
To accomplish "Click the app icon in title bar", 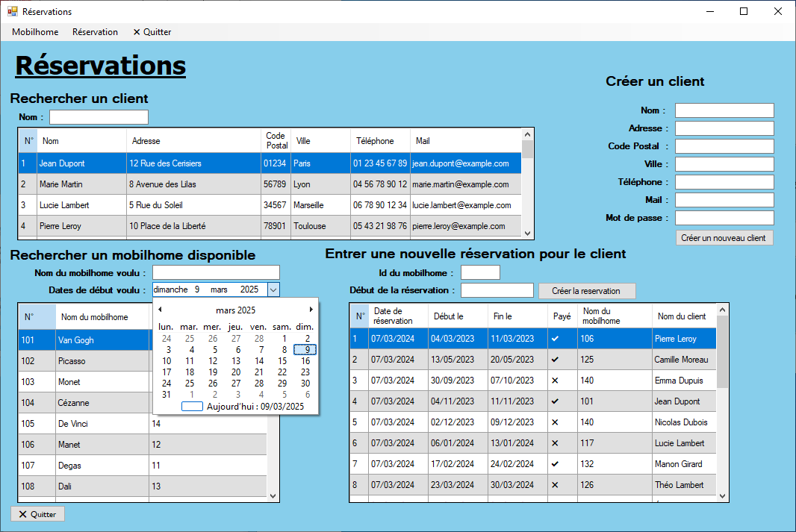I will 12,11.
